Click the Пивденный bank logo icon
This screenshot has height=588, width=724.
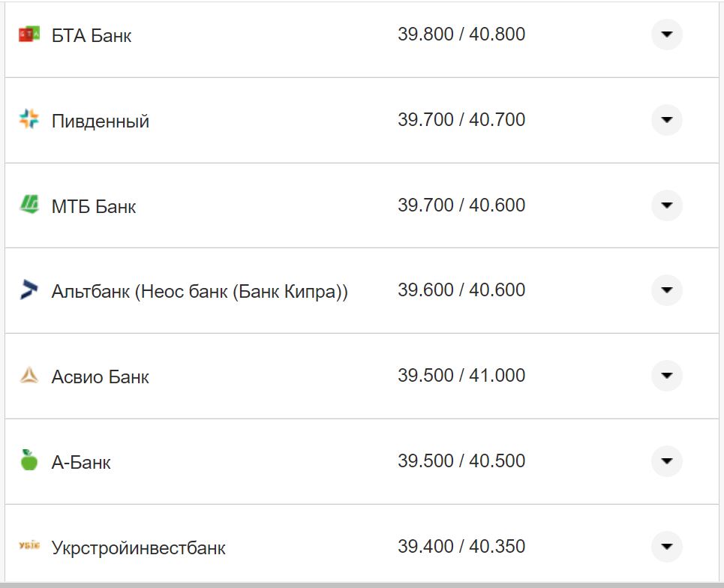29,119
